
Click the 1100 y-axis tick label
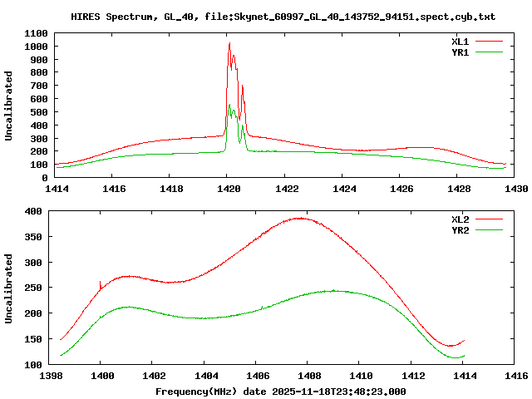coord(37,33)
